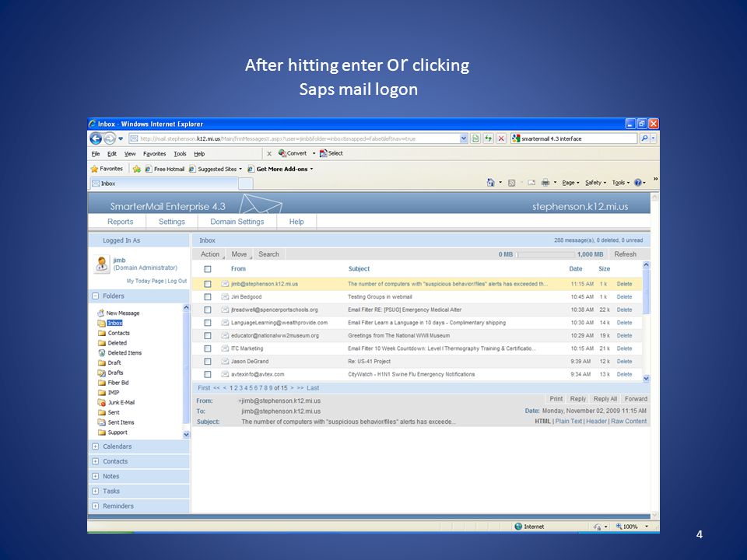Image resolution: width=747 pixels, height=560 pixels.
Task: Click the Reply All button
Action: [605, 399]
